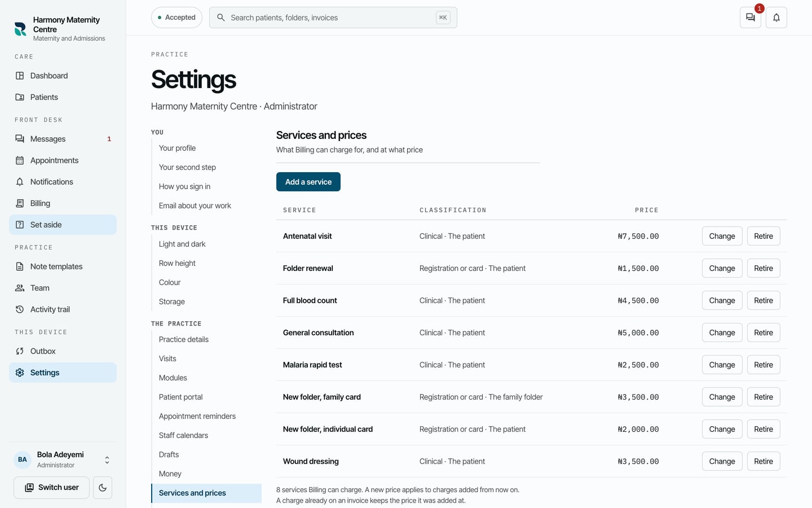Expand the Bola Adeyemi account chevron
Viewport: 812px width, 508px height.
(107, 460)
